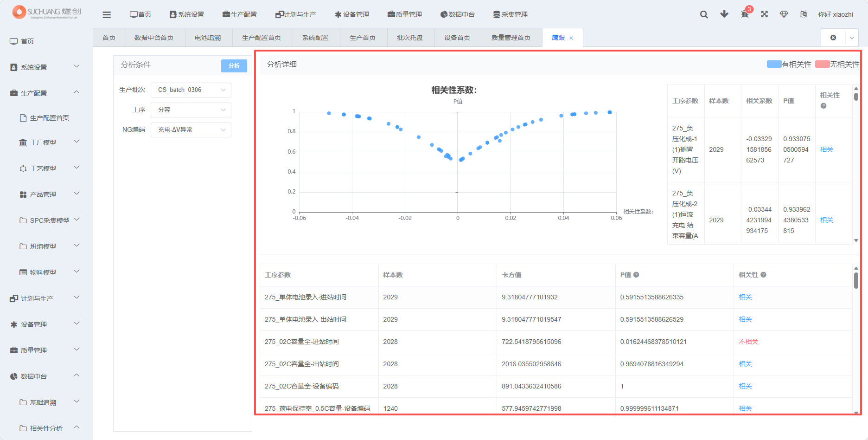Click the tab close-circle icon at right
Viewport: 868px width, 440px height.
[x=833, y=38]
